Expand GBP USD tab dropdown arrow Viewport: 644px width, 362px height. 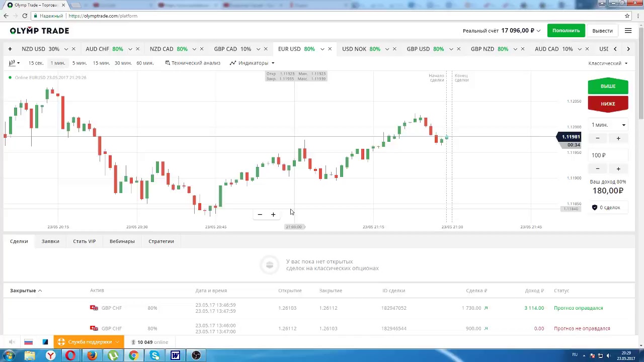click(451, 49)
